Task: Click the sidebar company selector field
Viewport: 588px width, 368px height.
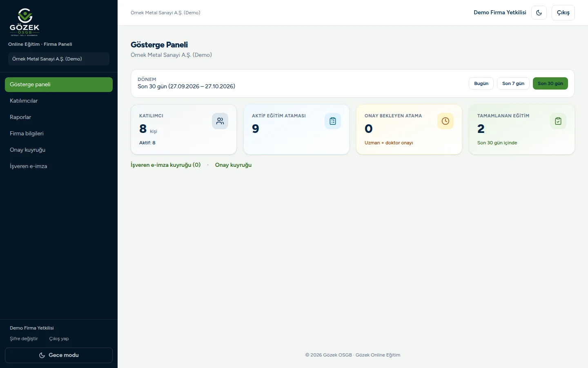Action: (59, 59)
